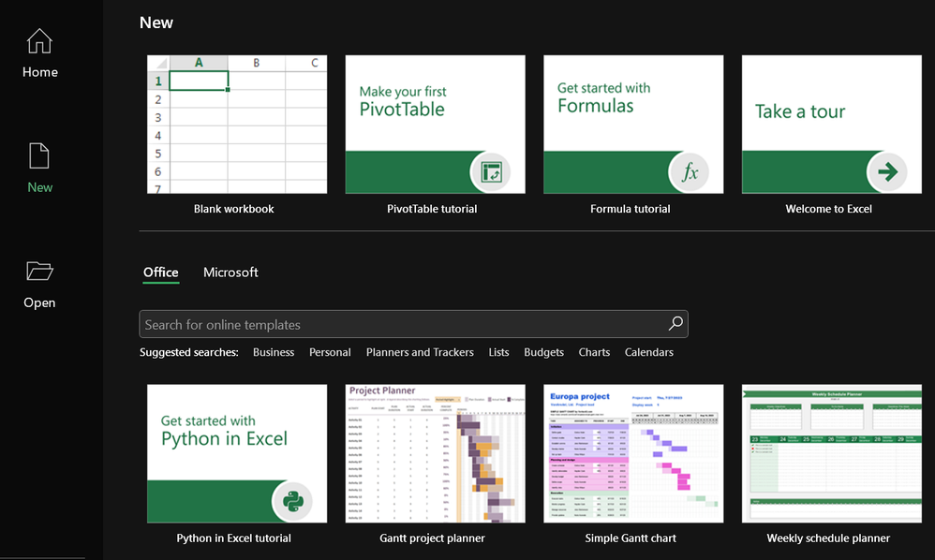Go to Home in the sidebar
935x560 pixels.
(x=39, y=53)
